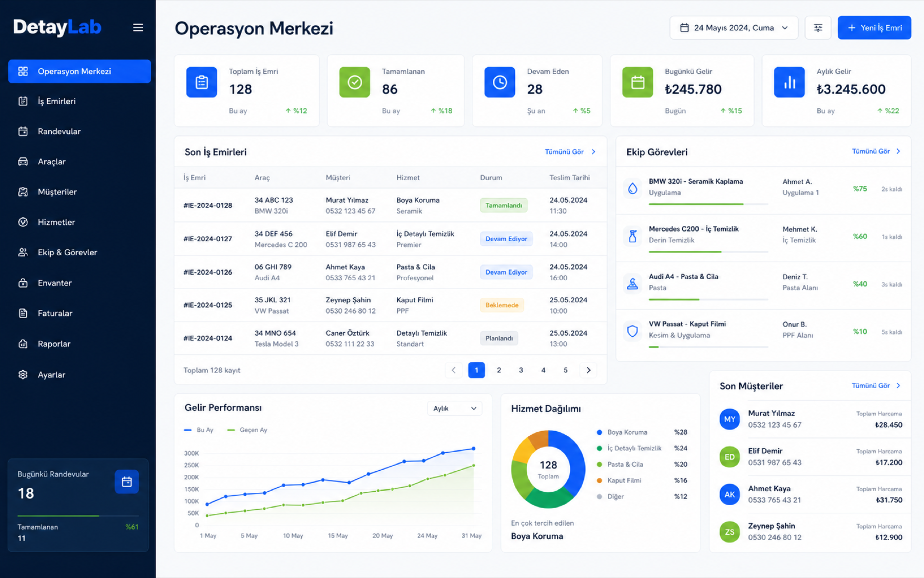Open the date picker 24 Mayıs 2024, Cuma
Image resolution: width=924 pixels, height=578 pixels.
point(734,28)
